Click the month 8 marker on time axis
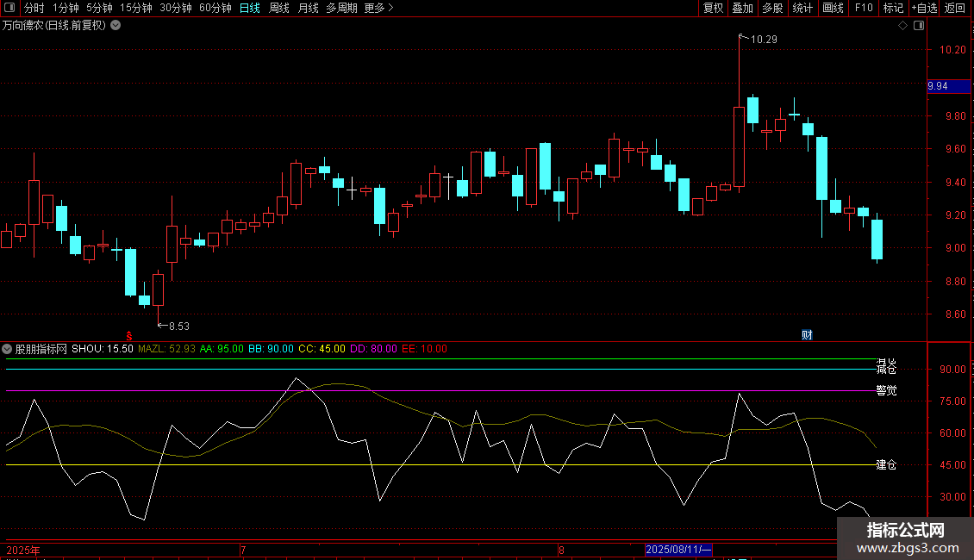This screenshot has height=560, width=974. [561, 550]
